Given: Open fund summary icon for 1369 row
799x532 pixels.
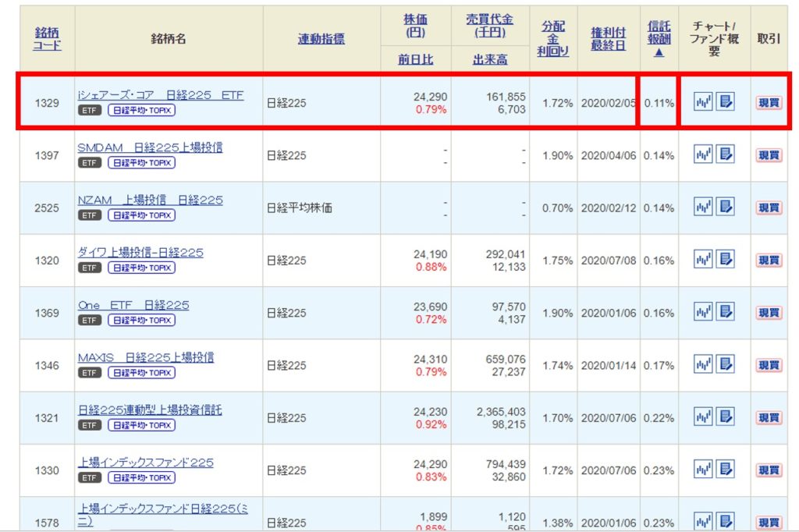Looking at the screenshot, I should [725, 311].
